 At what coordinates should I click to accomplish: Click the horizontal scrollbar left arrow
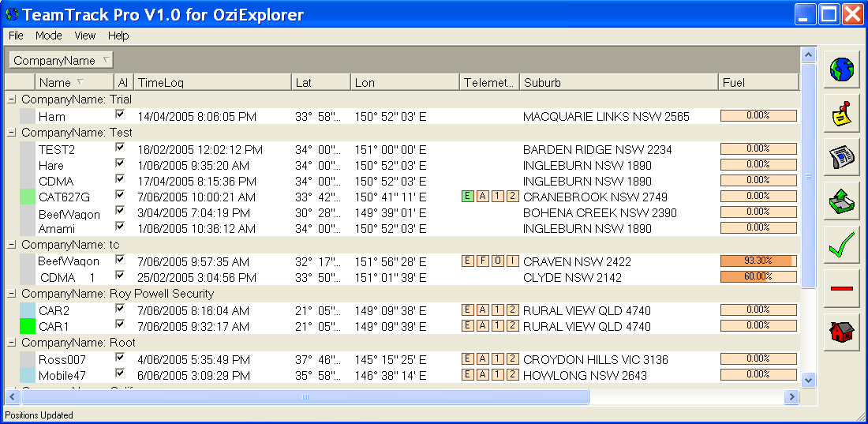(x=13, y=396)
